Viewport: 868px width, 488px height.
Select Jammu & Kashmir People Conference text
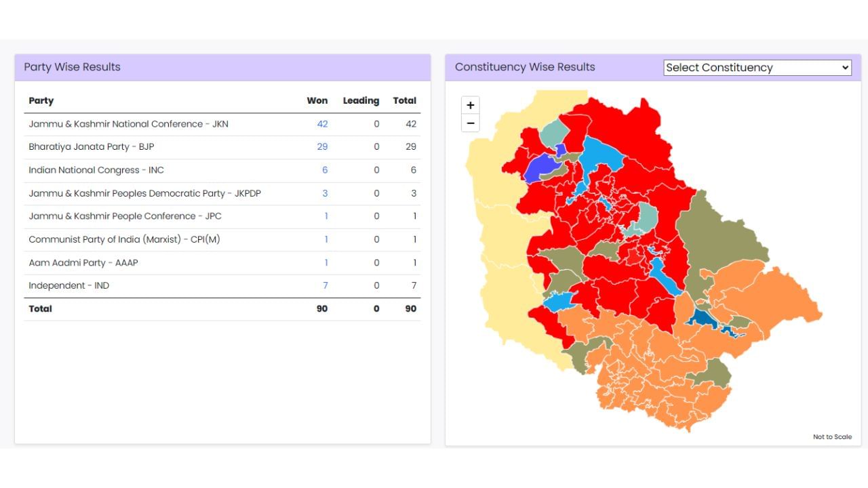[x=125, y=216]
